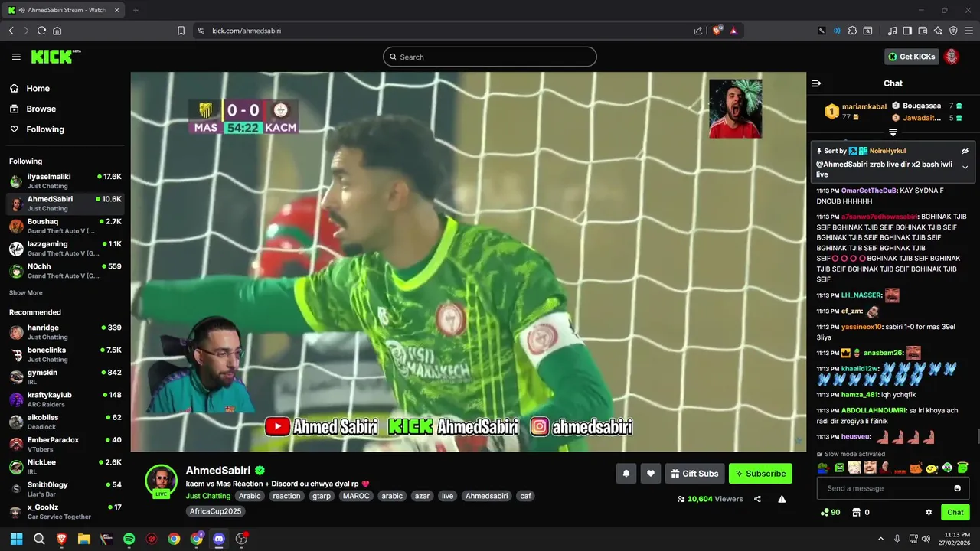The width and height of the screenshot is (980, 551).
Task: Select the gtarp tag
Action: pyautogui.click(x=322, y=496)
